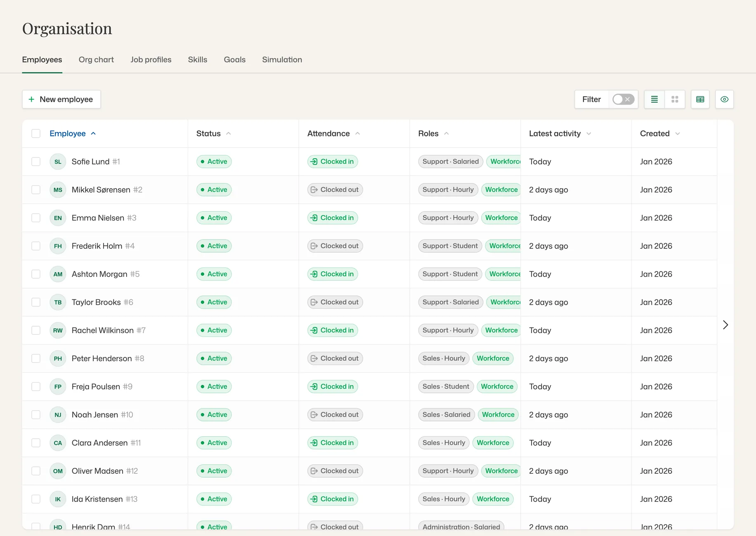Tick the checkbox for Emma Nielsen
Screen dimensions: 756x536
click(36, 218)
